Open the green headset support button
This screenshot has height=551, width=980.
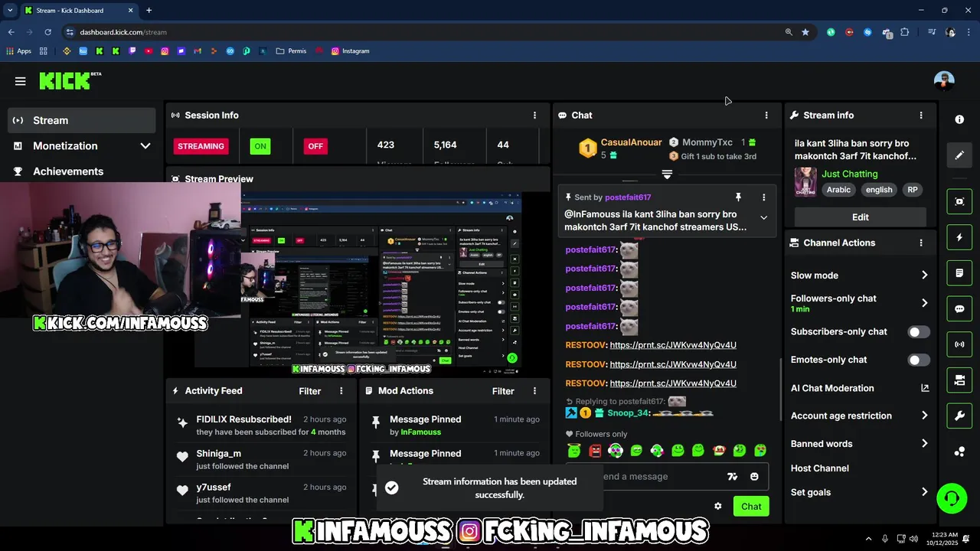952,499
